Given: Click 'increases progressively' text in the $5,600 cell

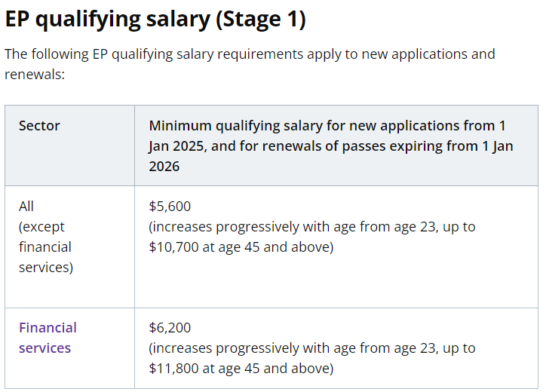Looking at the screenshot, I should pyautogui.click(x=219, y=226).
